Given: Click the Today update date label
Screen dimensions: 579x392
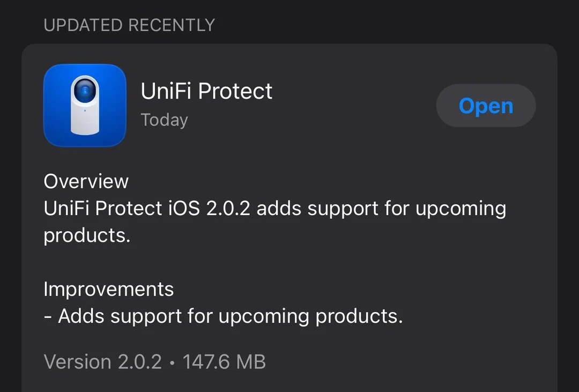Looking at the screenshot, I should [x=164, y=120].
